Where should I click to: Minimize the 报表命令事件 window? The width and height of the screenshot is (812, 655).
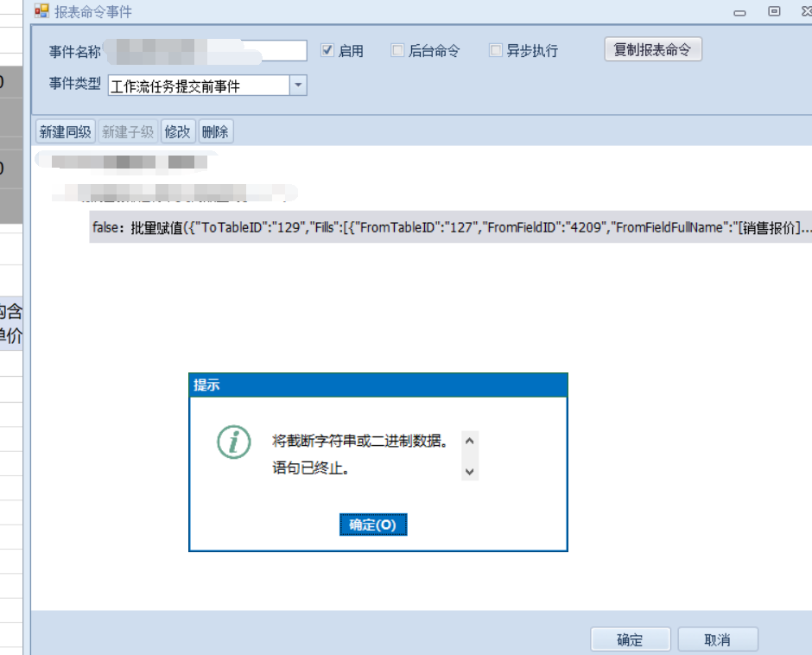[x=740, y=12]
